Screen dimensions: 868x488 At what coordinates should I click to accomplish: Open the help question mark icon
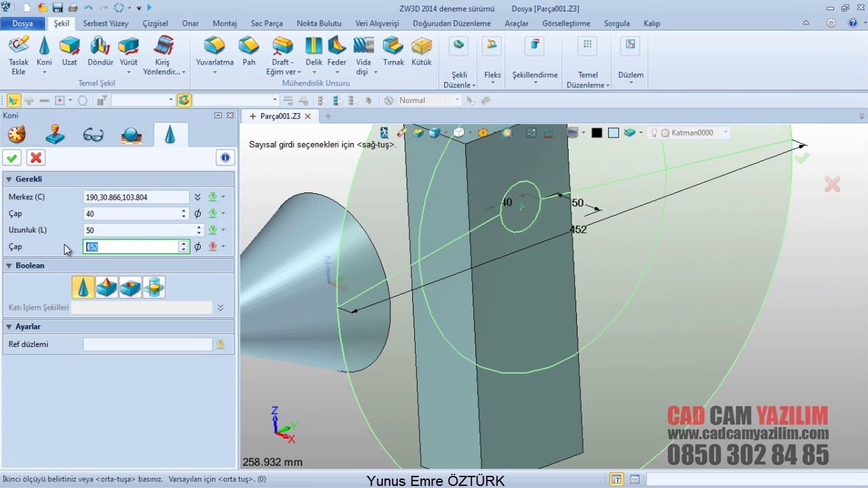point(853,23)
